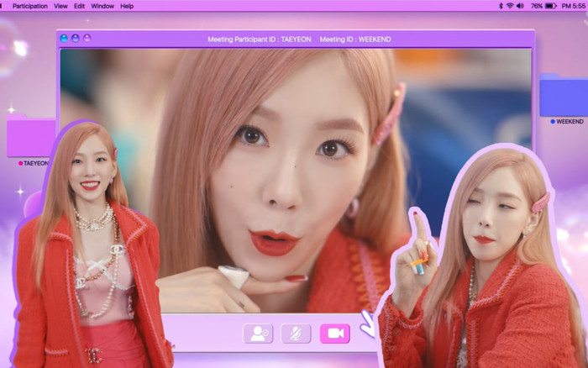Click the first blue window control button
Viewport: 588px width, 368px height.
click(64, 39)
